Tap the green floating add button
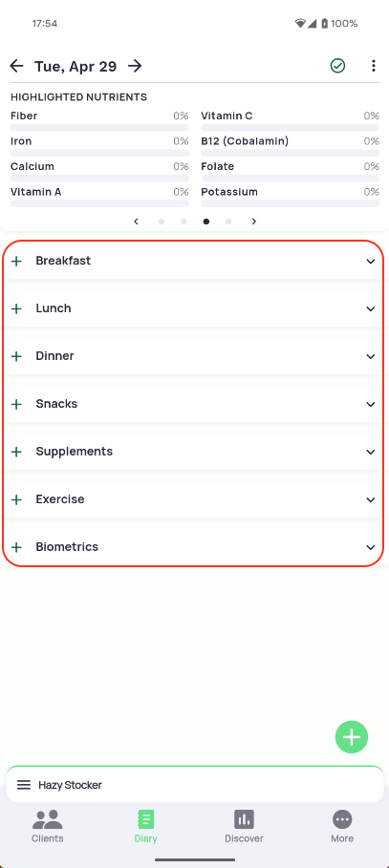 tap(352, 737)
